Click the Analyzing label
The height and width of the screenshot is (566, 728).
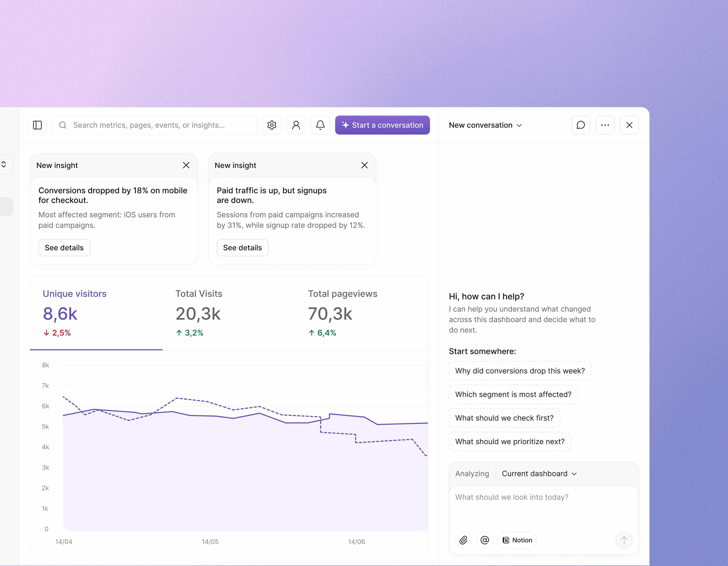472,474
